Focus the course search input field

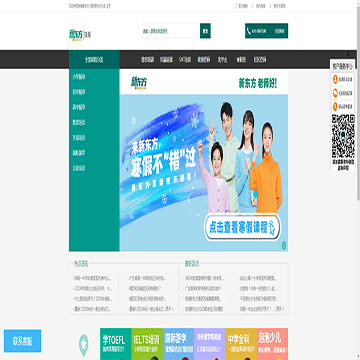coord(171,31)
